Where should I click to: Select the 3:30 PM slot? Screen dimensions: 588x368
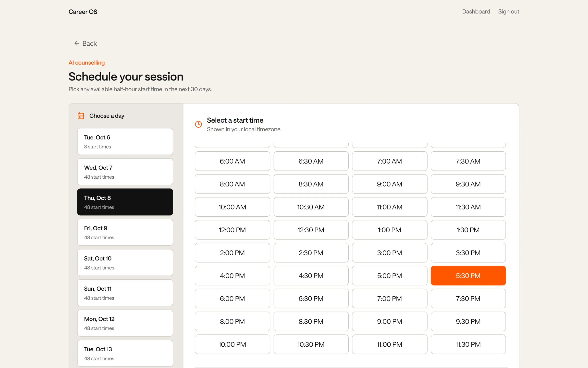(468, 253)
